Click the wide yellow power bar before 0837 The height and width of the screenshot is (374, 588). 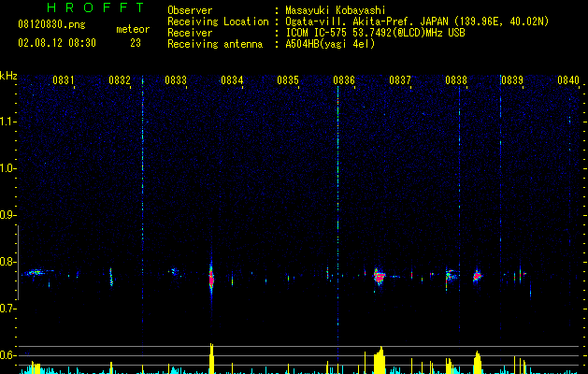click(x=380, y=360)
